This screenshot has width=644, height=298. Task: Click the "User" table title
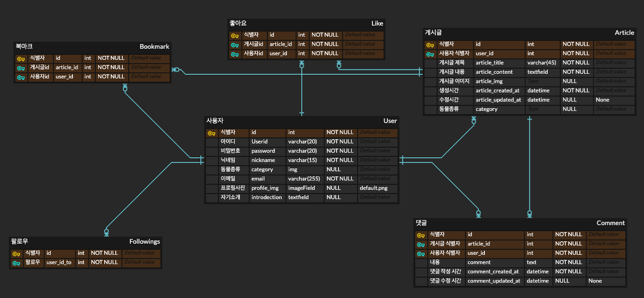point(390,121)
